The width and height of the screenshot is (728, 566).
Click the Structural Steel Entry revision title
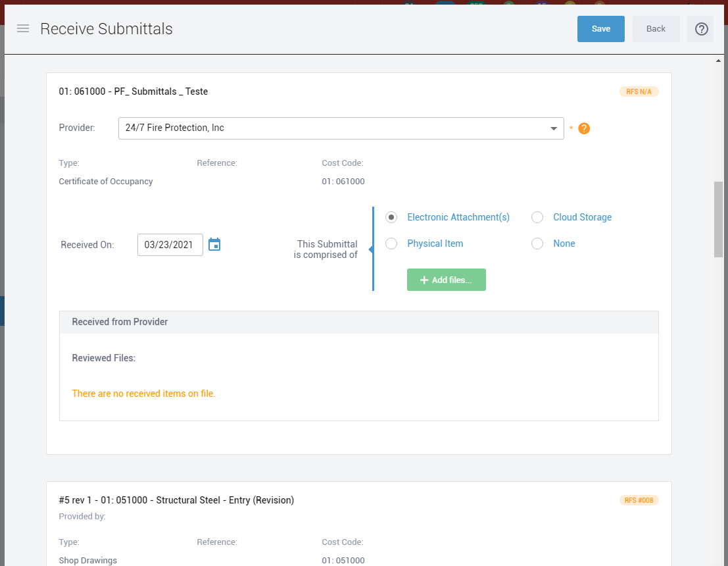(176, 500)
